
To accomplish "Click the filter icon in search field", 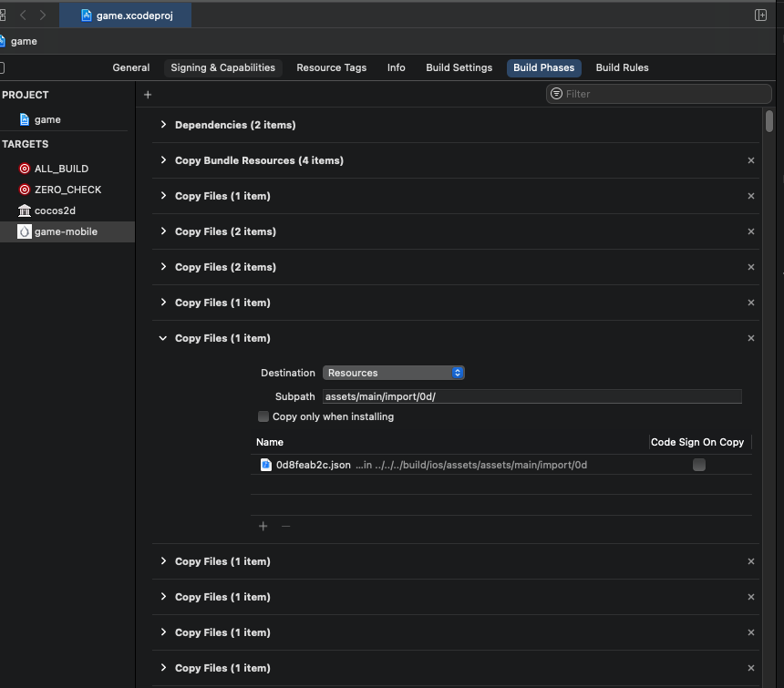I will (x=556, y=94).
